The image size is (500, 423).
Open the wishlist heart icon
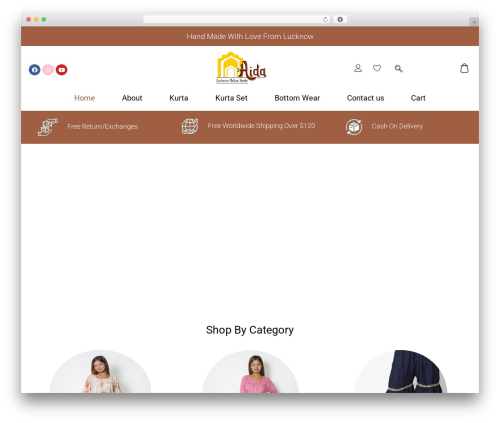tap(377, 68)
